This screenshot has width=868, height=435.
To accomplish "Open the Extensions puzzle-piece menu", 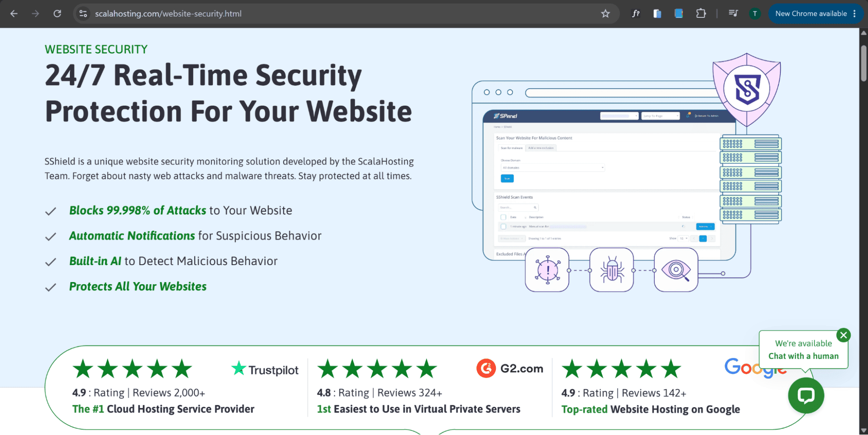I will (x=701, y=13).
